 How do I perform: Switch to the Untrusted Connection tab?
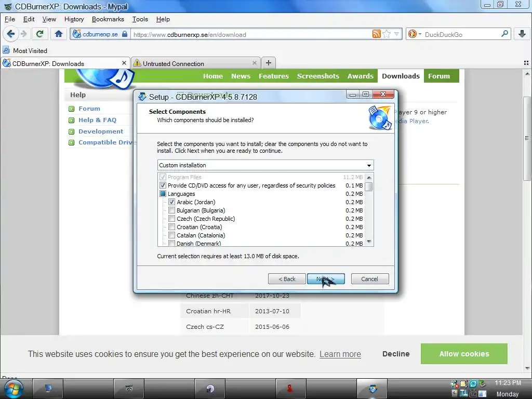tap(196, 63)
